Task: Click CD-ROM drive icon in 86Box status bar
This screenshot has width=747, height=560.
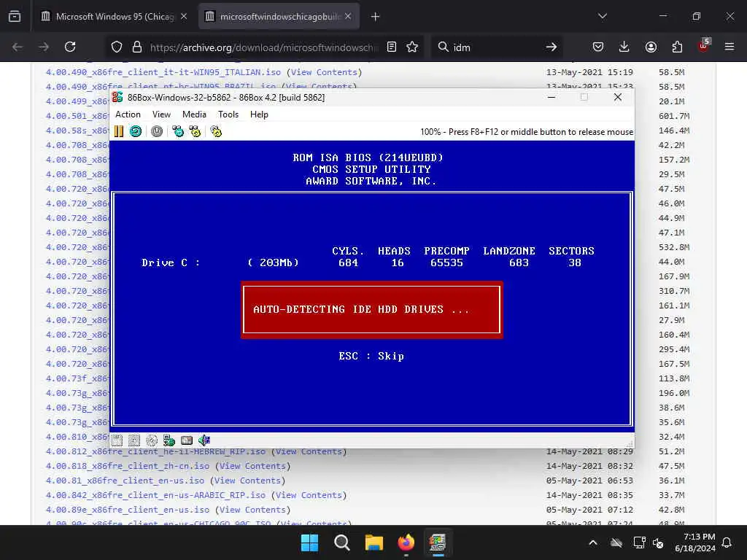Action: (x=152, y=440)
